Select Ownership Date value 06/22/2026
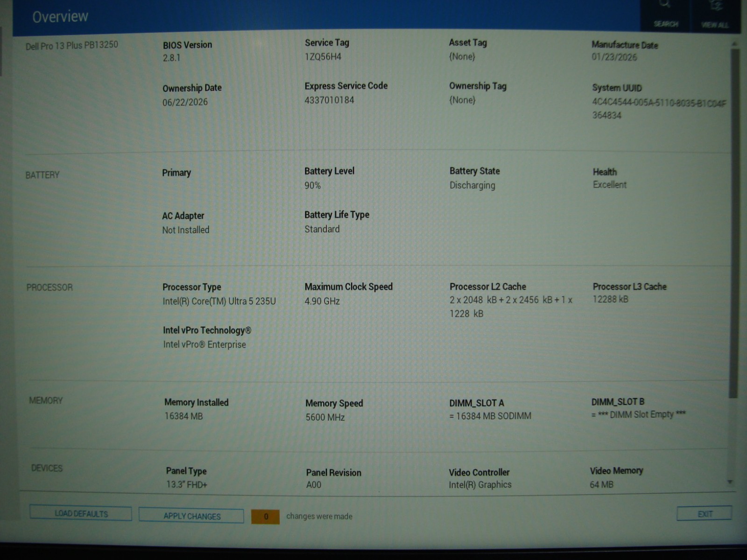747x560 pixels. (185, 102)
